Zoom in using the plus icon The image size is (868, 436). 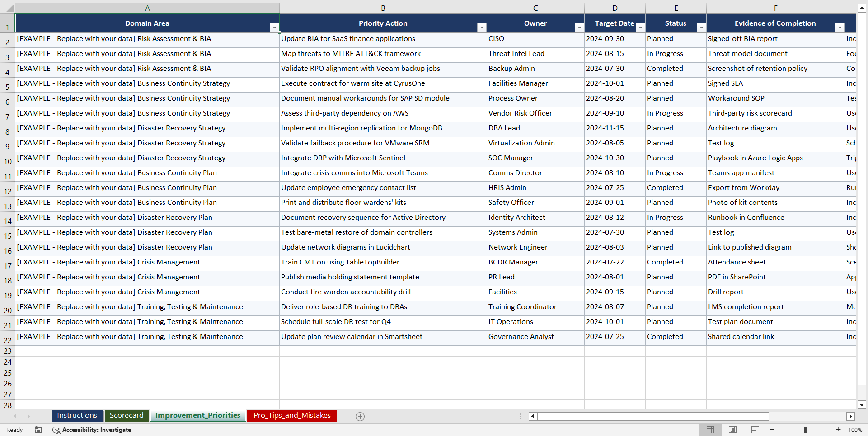(x=839, y=430)
